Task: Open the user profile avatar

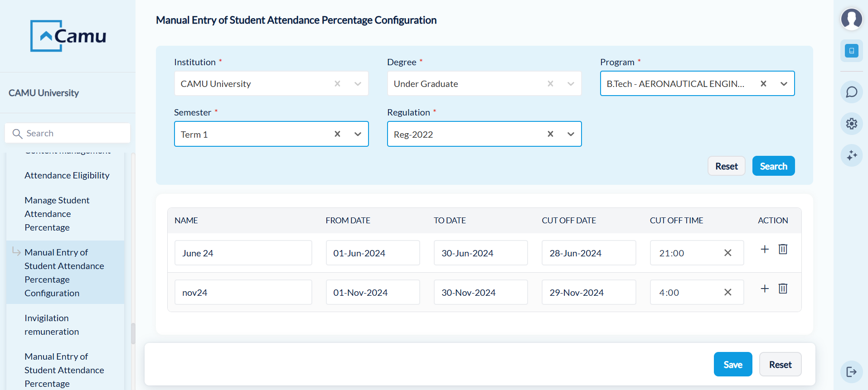Action: point(852,19)
